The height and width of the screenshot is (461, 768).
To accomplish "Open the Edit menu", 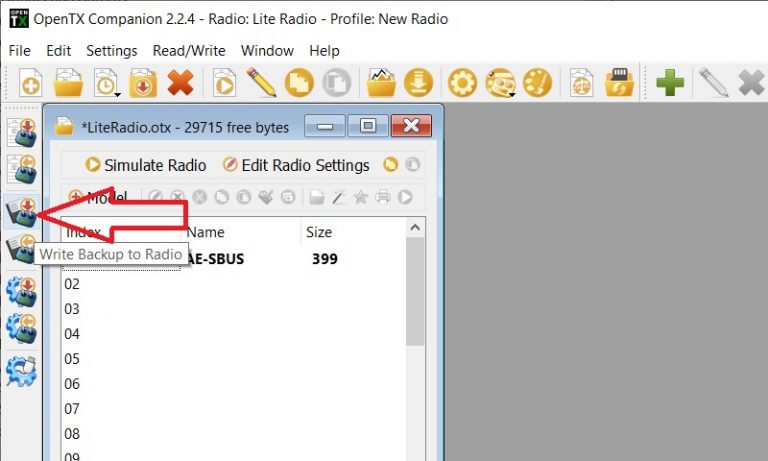I will pos(59,50).
